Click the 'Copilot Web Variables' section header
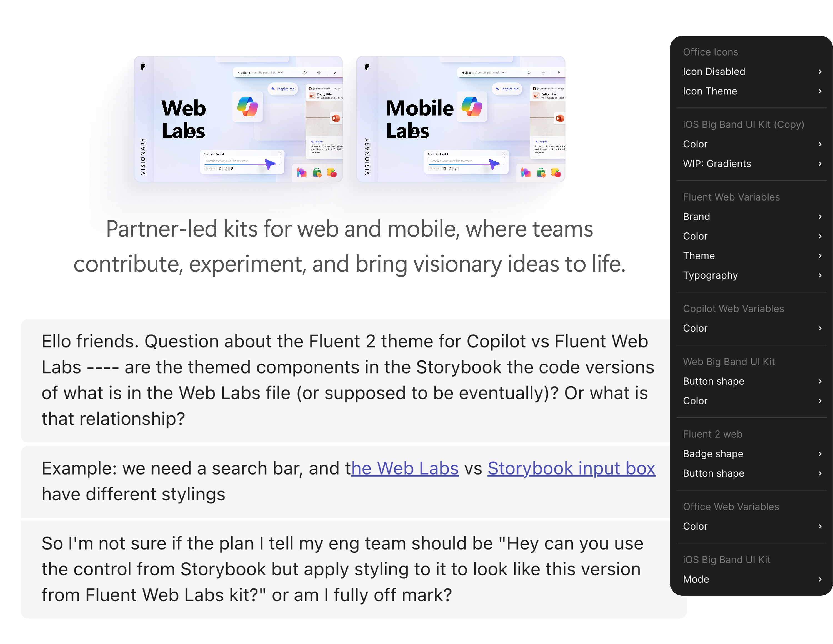Screen dimensions: 833x644 click(x=734, y=309)
